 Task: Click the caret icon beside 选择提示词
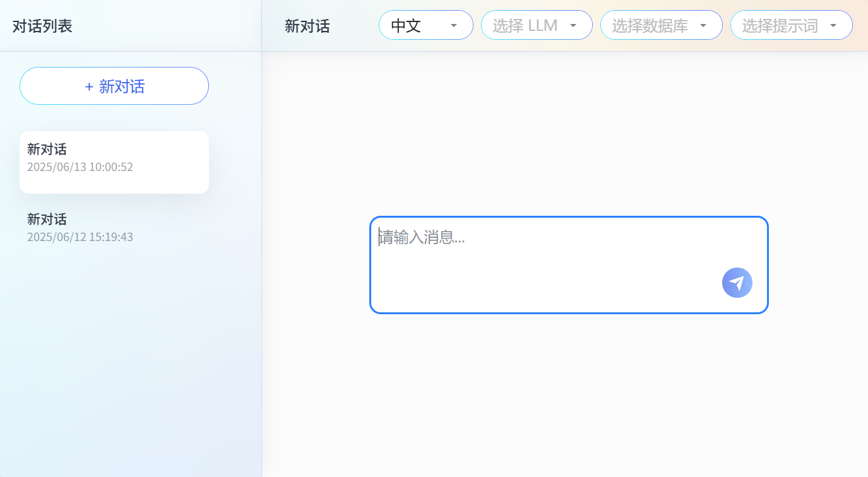pos(833,26)
